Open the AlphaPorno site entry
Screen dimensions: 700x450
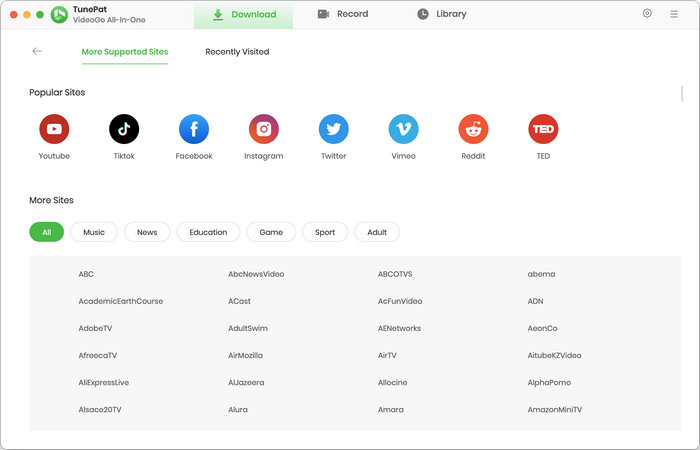click(x=549, y=383)
